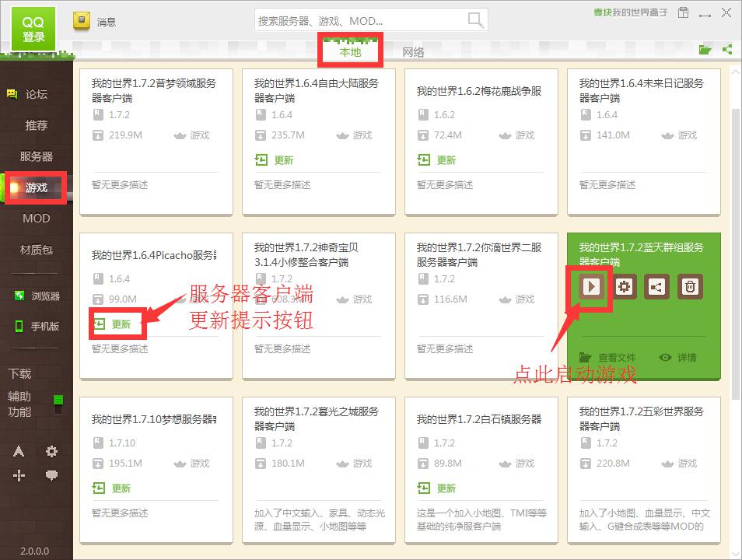Click 查看文件 on the green card
This screenshot has height=560, width=742.
pyautogui.click(x=607, y=358)
